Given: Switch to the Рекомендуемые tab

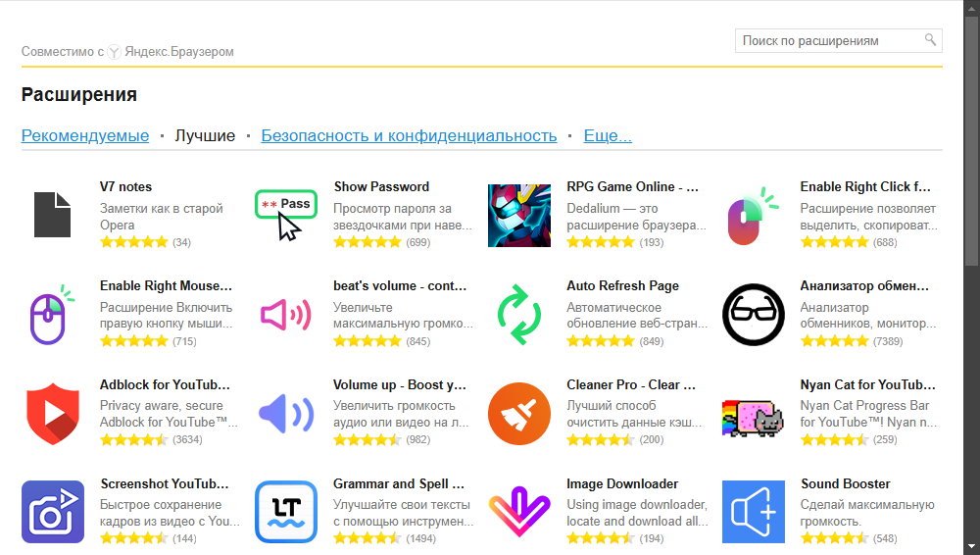Looking at the screenshot, I should (85, 135).
